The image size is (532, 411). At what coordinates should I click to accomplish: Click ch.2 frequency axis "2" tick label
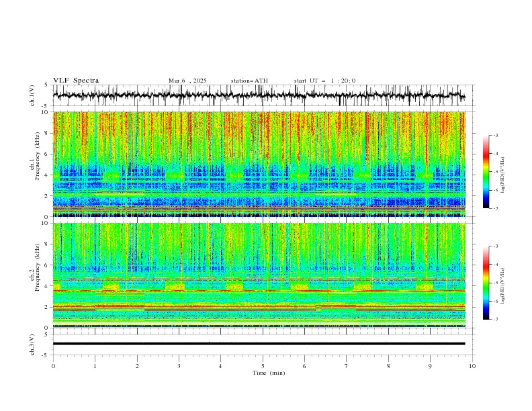[x=46, y=307]
